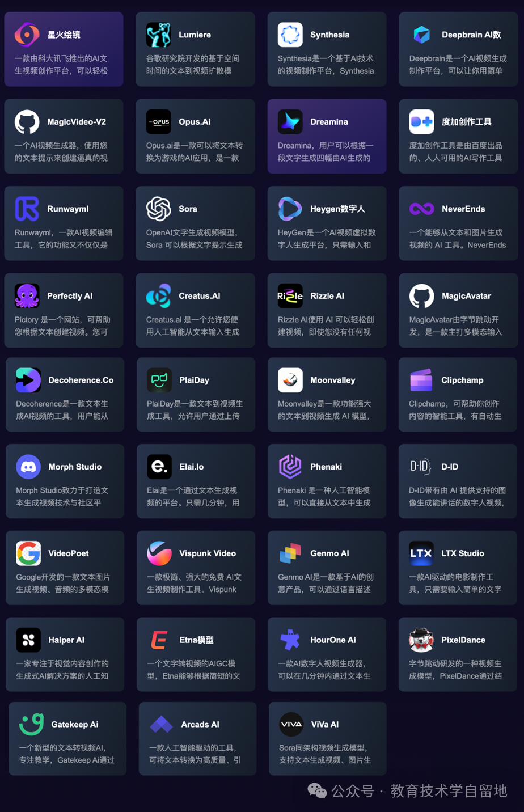The width and height of the screenshot is (524, 812).
Task: Click the Gatekeep Ai green smiley icon
Action: pyautogui.click(x=31, y=724)
